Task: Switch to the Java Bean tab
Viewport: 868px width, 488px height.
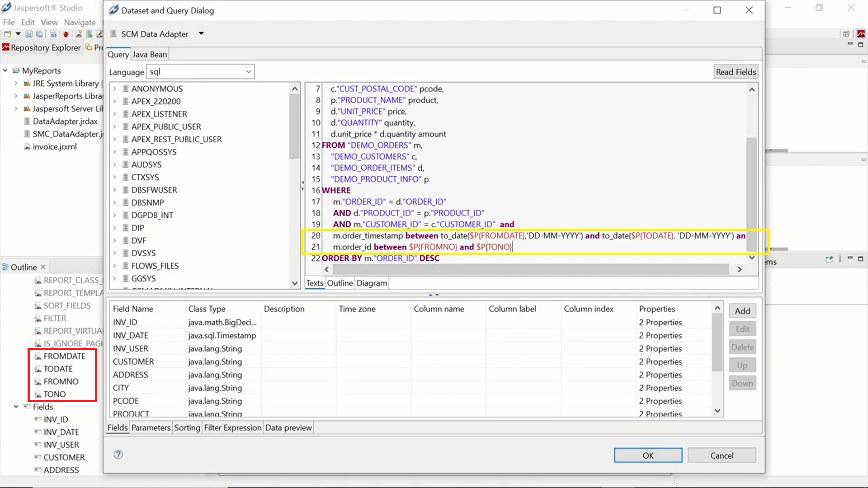Action: click(150, 55)
